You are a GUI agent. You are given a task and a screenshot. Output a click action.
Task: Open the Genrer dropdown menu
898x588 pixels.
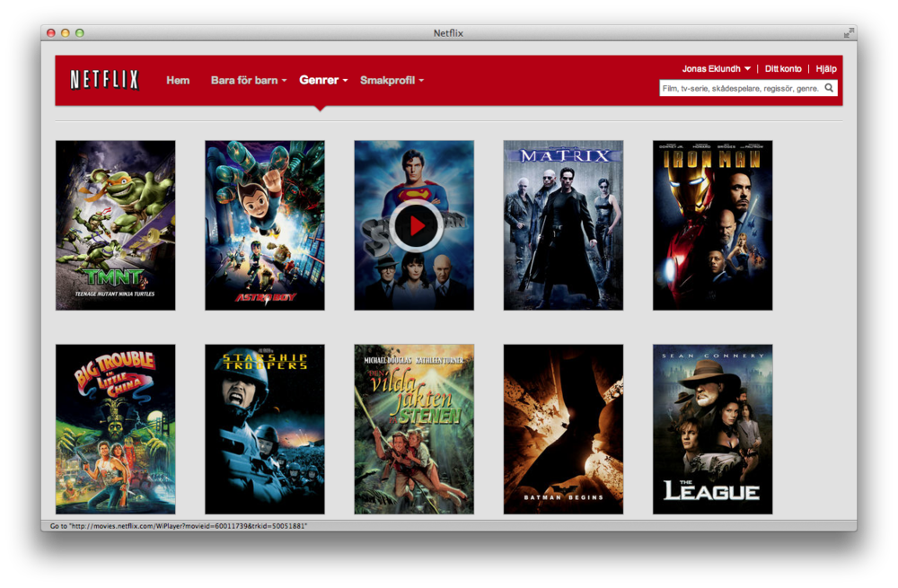pyautogui.click(x=323, y=81)
